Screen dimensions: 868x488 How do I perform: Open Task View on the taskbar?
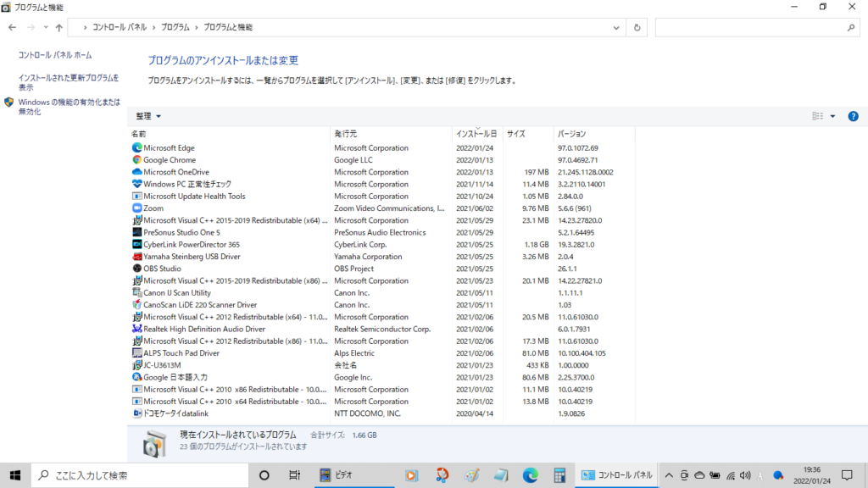294,475
